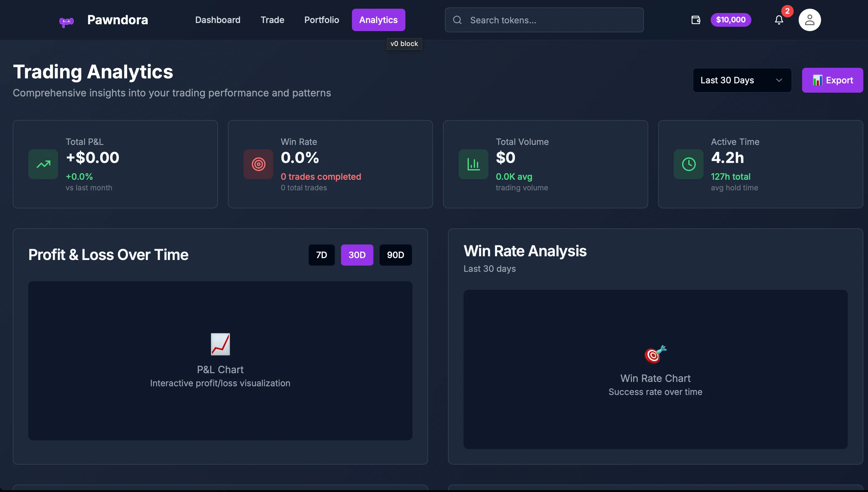The width and height of the screenshot is (868, 492).
Task: Click the bar chart icon on Total Volume card
Action: click(473, 164)
